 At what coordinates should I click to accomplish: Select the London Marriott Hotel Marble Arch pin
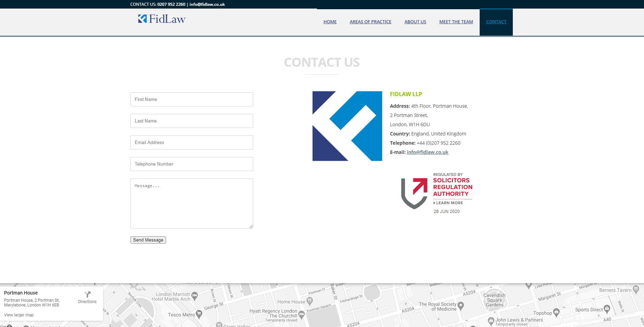tap(195, 296)
